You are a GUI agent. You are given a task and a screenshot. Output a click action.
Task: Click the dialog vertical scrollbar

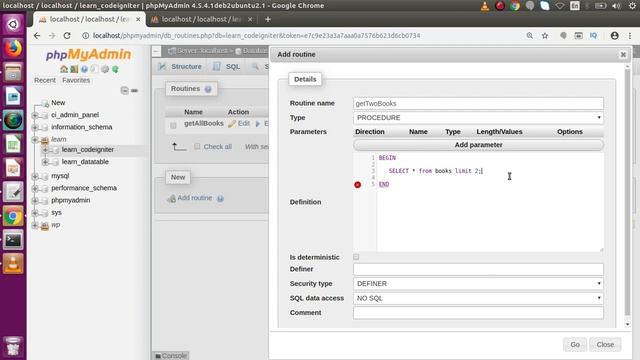click(627, 192)
